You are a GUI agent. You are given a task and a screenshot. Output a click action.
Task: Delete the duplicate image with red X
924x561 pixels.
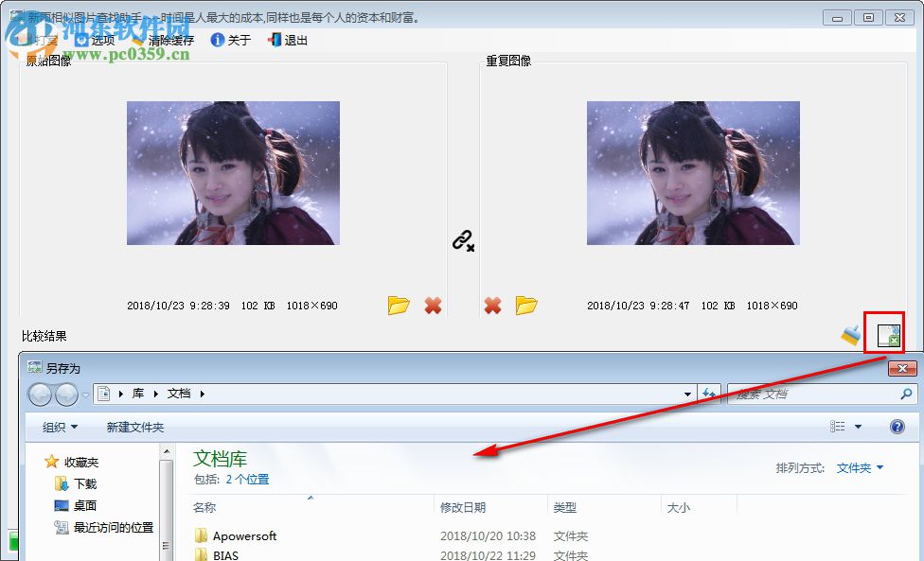(x=492, y=305)
